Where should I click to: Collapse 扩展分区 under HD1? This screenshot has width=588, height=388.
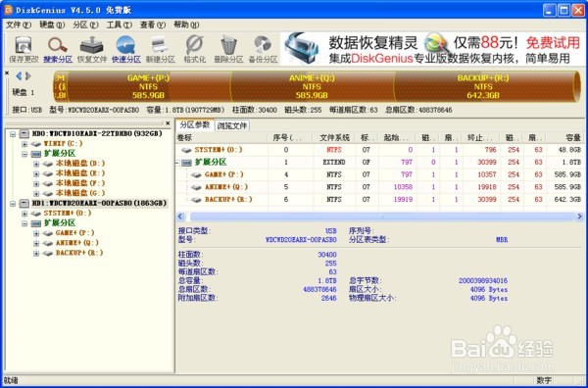point(24,223)
